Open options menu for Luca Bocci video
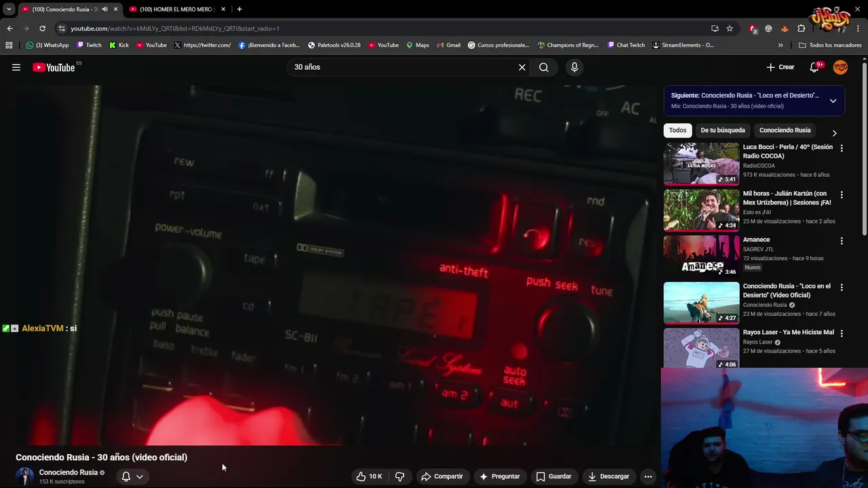The width and height of the screenshot is (868, 488). point(842,148)
